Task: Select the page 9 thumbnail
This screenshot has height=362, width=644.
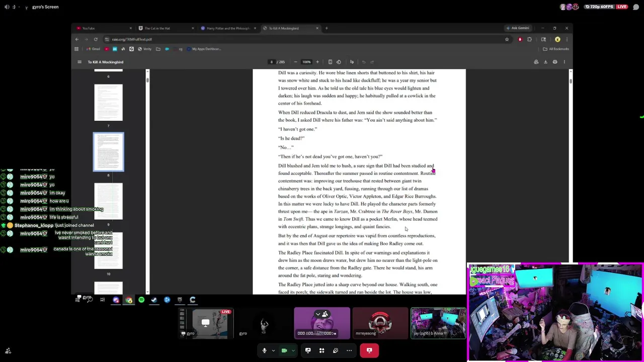Action: pos(108,202)
